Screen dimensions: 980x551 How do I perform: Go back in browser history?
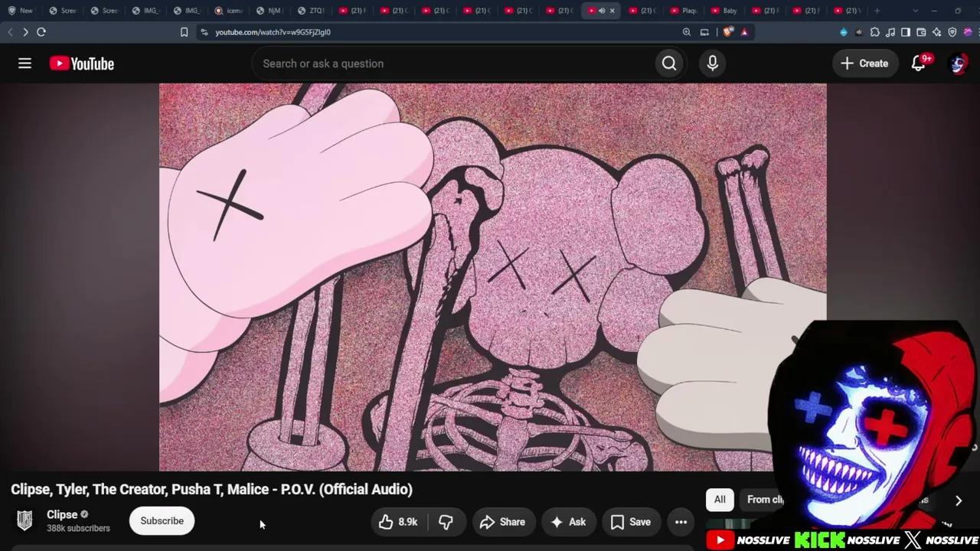(10, 32)
